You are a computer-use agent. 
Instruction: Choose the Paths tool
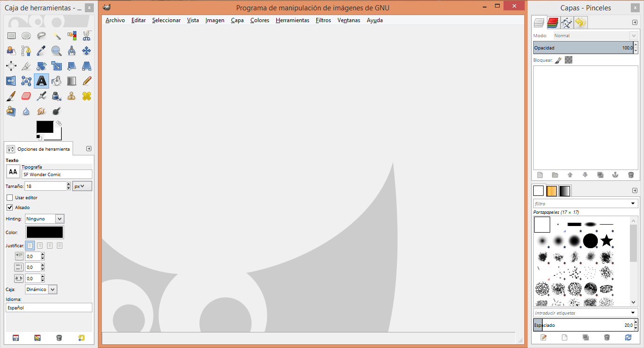click(26, 50)
